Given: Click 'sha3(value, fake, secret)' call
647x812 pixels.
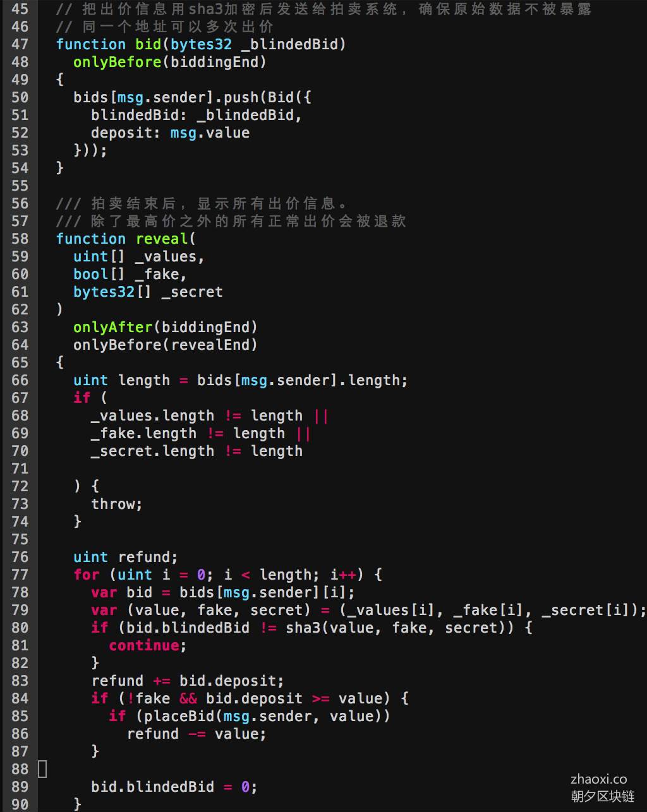Looking at the screenshot, I should point(399,628).
